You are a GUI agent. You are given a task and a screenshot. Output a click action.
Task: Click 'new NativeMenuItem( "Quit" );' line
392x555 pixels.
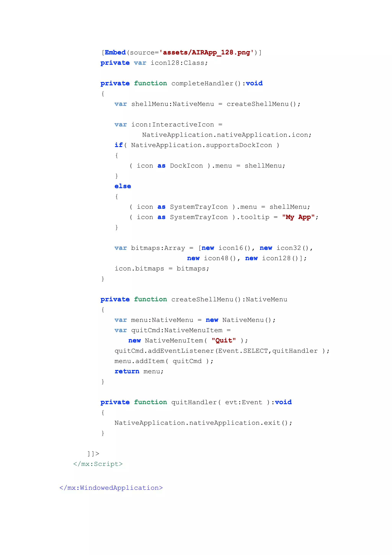tap(188, 341)
